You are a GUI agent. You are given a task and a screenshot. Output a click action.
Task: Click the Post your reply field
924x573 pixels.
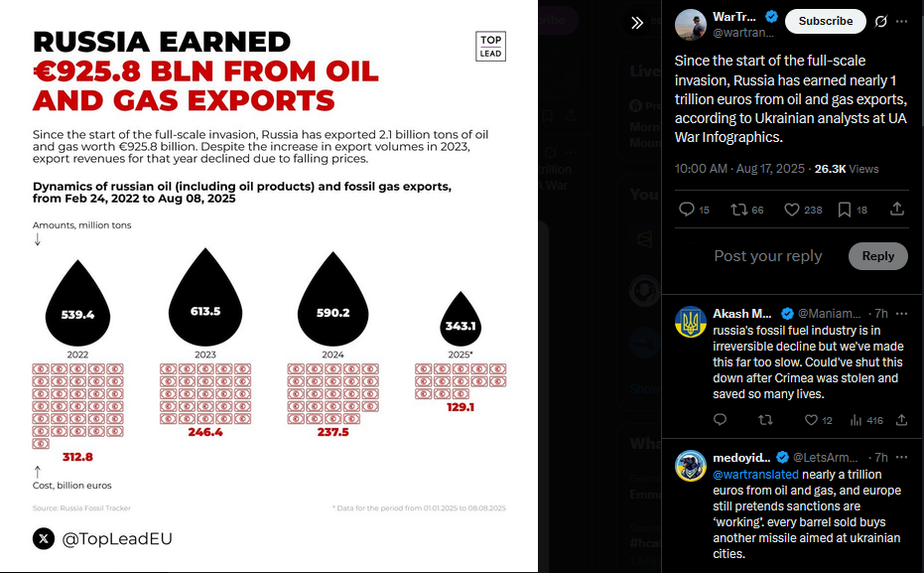[x=768, y=256]
